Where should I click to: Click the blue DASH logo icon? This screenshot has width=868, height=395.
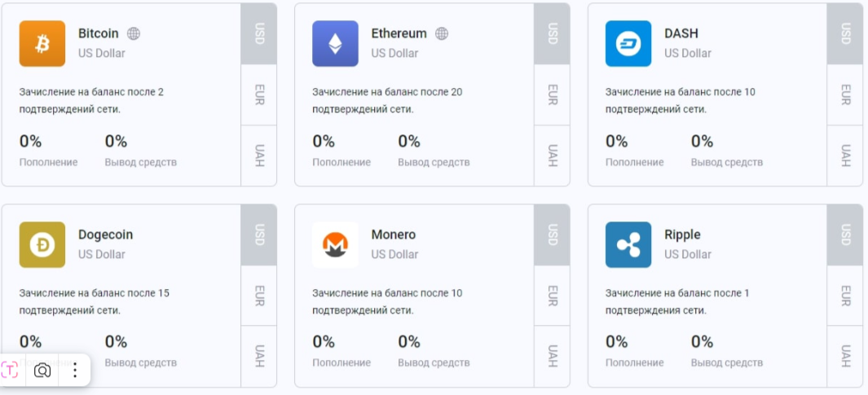click(x=628, y=43)
